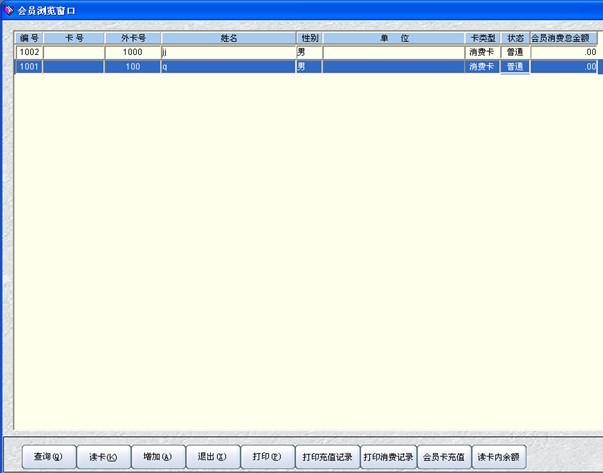Select the member row numbered 1001

point(28,66)
